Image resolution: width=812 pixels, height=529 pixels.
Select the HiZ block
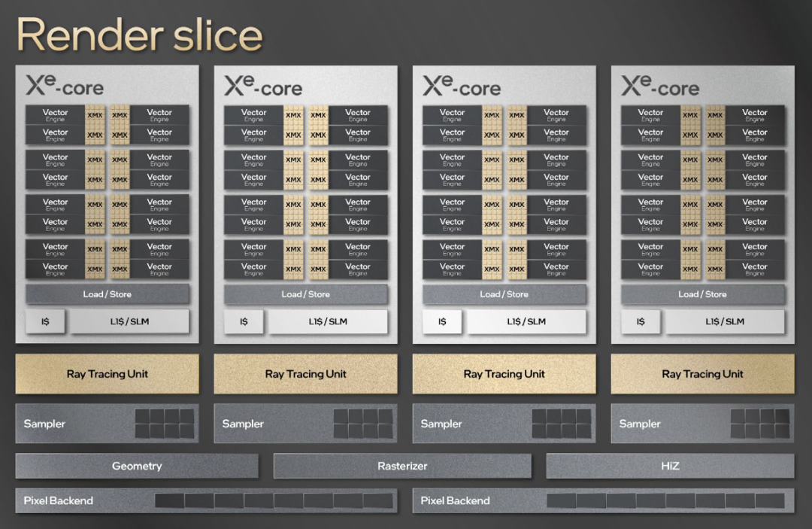[670, 466]
